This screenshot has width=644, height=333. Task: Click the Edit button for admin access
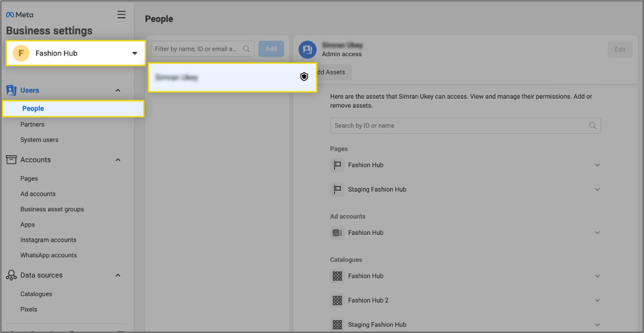620,50
